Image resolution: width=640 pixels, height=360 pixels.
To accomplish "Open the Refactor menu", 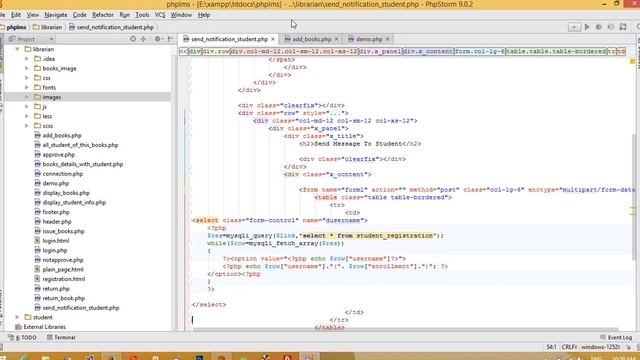I will 103,15.
